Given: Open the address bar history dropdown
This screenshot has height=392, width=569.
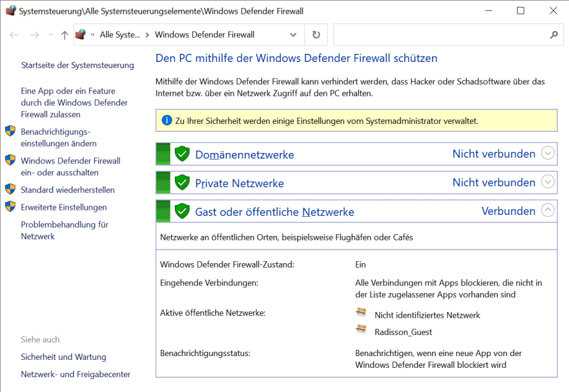Looking at the screenshot, I should coord(293,35).
